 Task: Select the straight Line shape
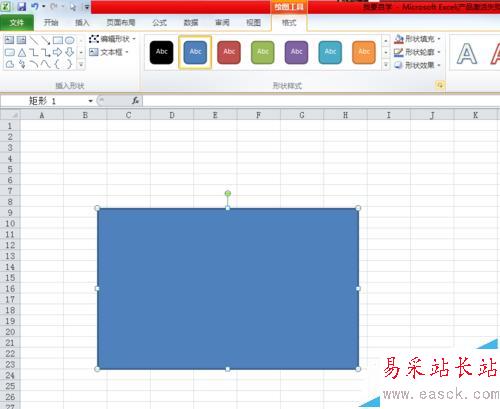click(x=34, y=40)
